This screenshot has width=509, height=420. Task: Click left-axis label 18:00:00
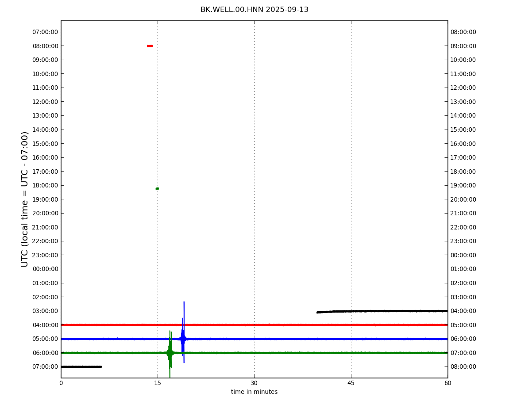point(46,186)
